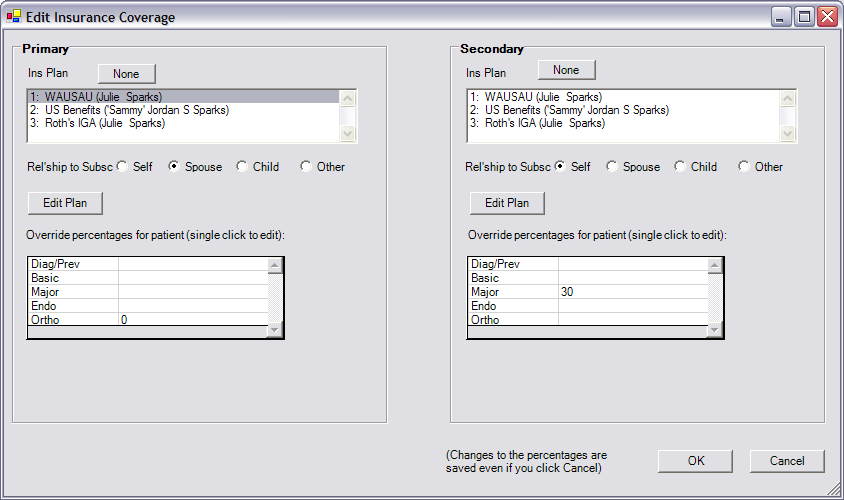Select Spouse radio under Secondary
The height and width of the screenshot is (500, 844).
click(x=611, y=166)
